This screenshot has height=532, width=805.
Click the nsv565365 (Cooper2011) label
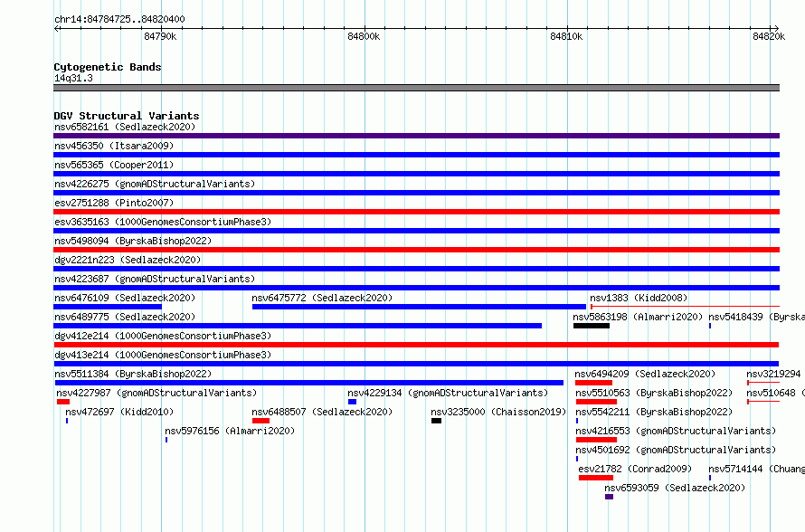coord(114,165)
